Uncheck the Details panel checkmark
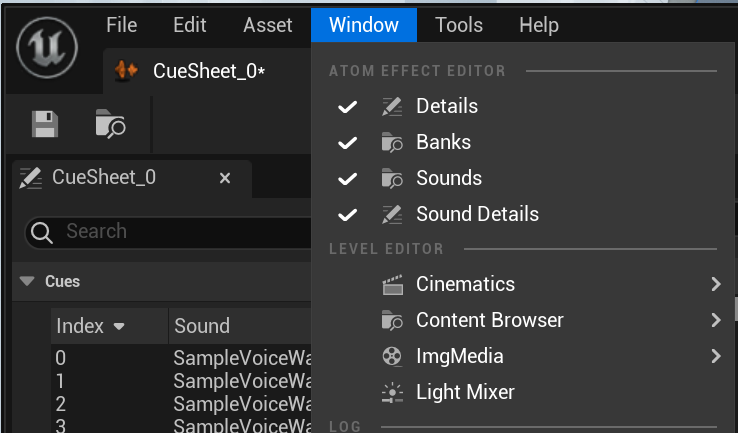 (347, 107)
